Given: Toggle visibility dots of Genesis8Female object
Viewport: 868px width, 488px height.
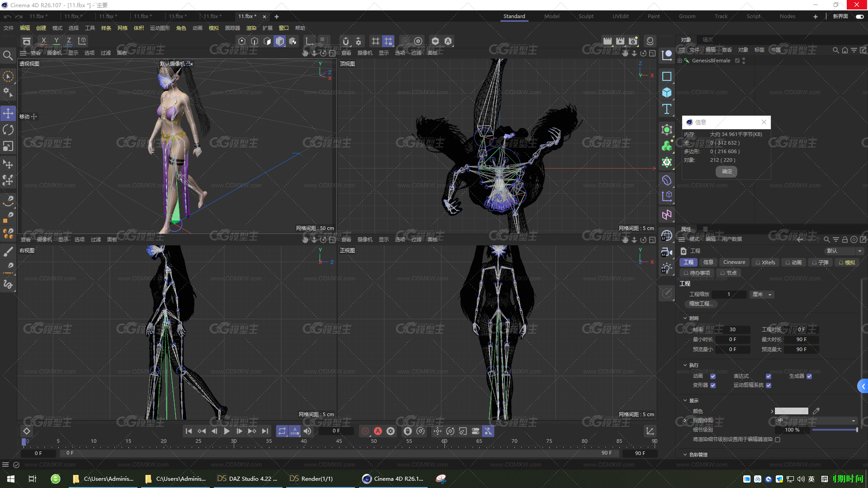Looking at the screenshot, I should pyautogui.click(x=744, y=61).
